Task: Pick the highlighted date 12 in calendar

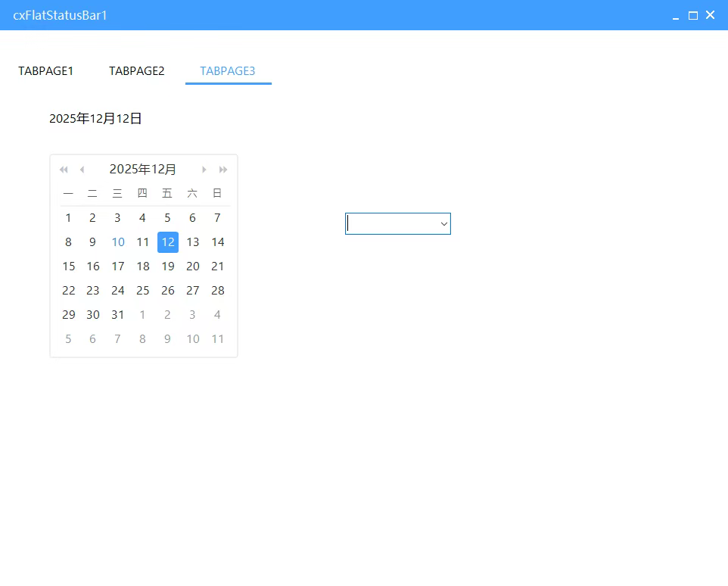Action: [x=168, y=242]
